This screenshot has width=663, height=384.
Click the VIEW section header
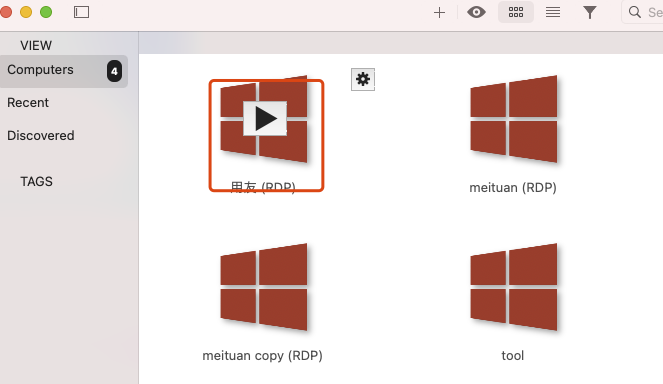[36, 45]
